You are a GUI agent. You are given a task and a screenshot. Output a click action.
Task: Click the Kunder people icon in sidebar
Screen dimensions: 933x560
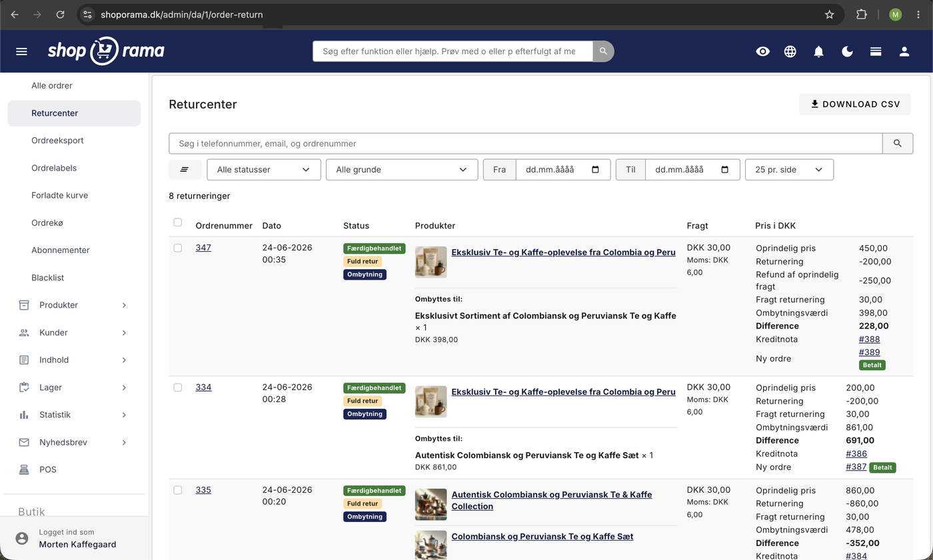(24, 332)
